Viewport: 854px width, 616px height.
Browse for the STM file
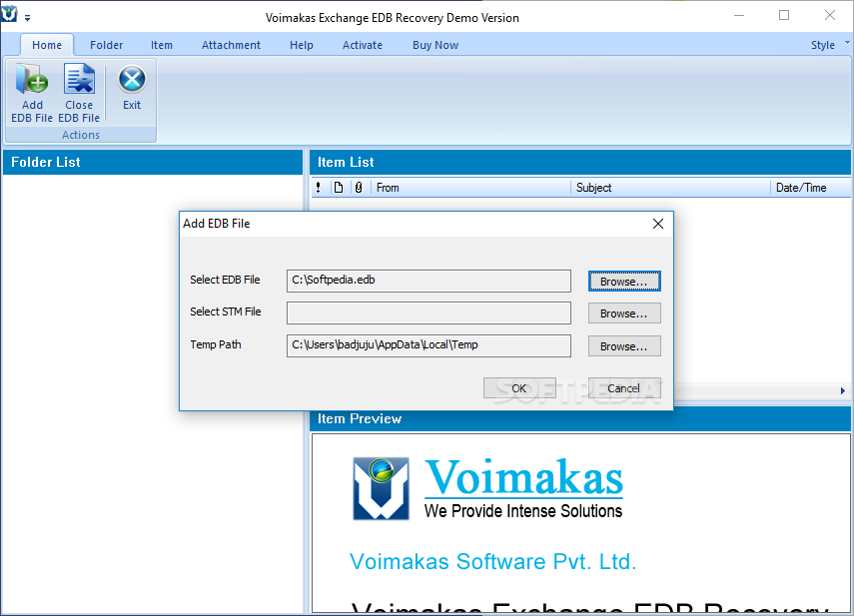624,313
